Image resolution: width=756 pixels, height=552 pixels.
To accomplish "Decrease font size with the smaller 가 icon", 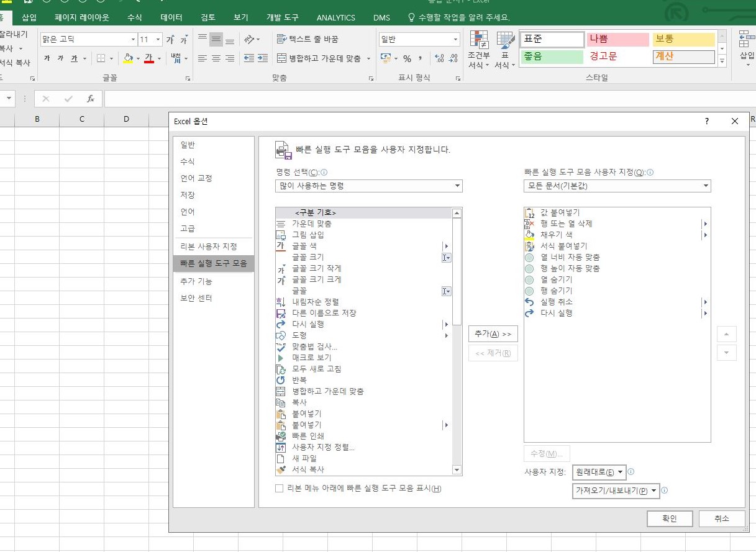I will [x=184, y=40].
